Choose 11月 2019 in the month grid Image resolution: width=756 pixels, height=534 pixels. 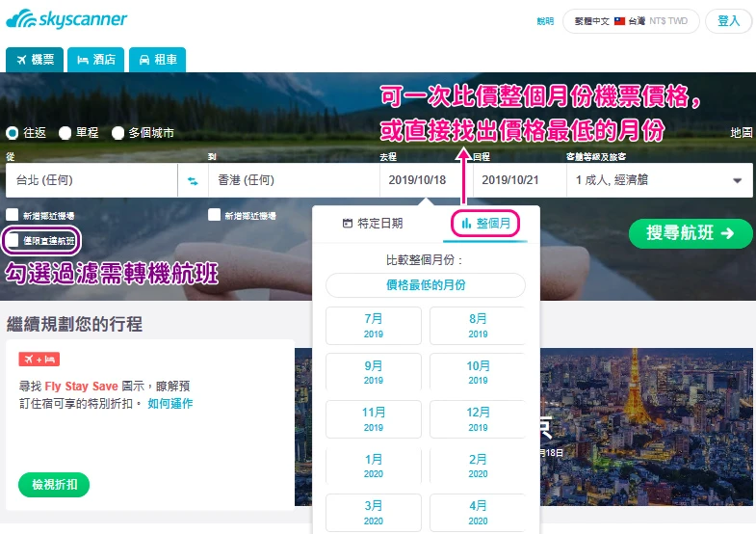(x=374, y=418)
